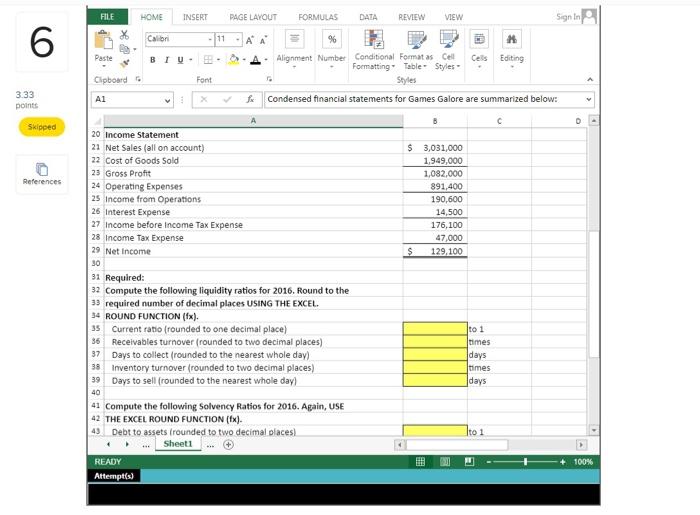The height and width of the screenshot is (515, 700).
Task: Switch to the REVIEW tab
Action: pyautogui.click(x=412, y=17)
